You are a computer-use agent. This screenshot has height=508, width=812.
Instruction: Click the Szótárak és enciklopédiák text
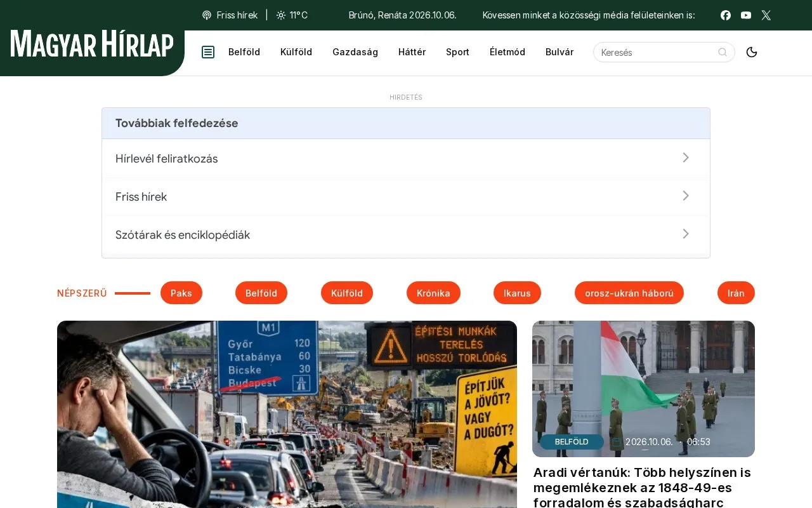tap(183, 235)
